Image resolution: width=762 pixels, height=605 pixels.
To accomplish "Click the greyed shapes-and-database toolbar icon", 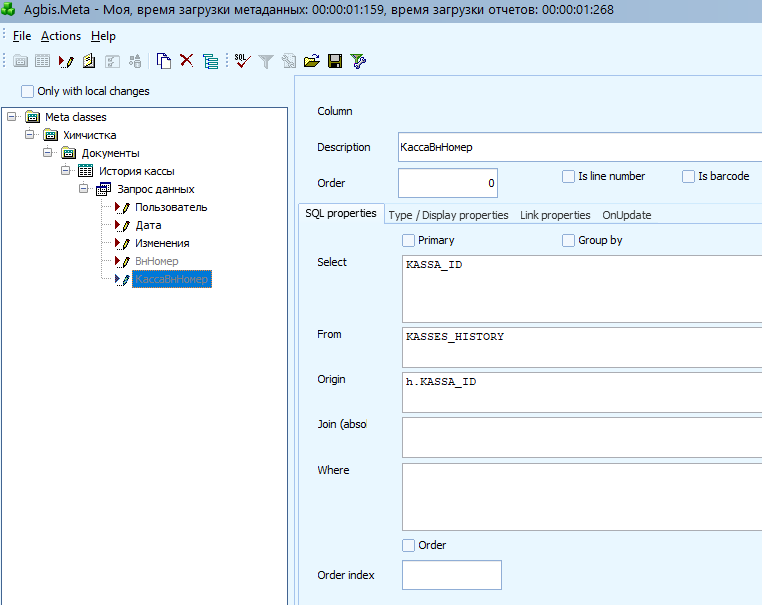I will 135,61.
